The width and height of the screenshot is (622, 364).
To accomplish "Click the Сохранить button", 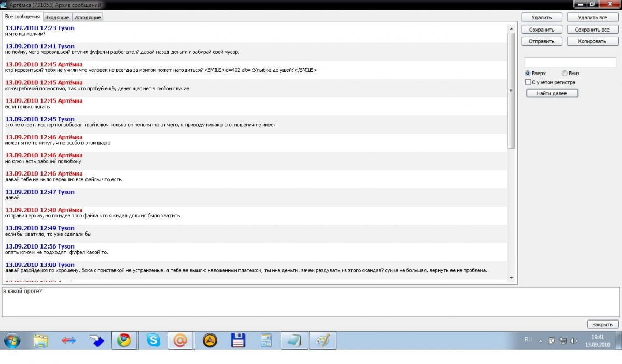I will click(542, 30).
